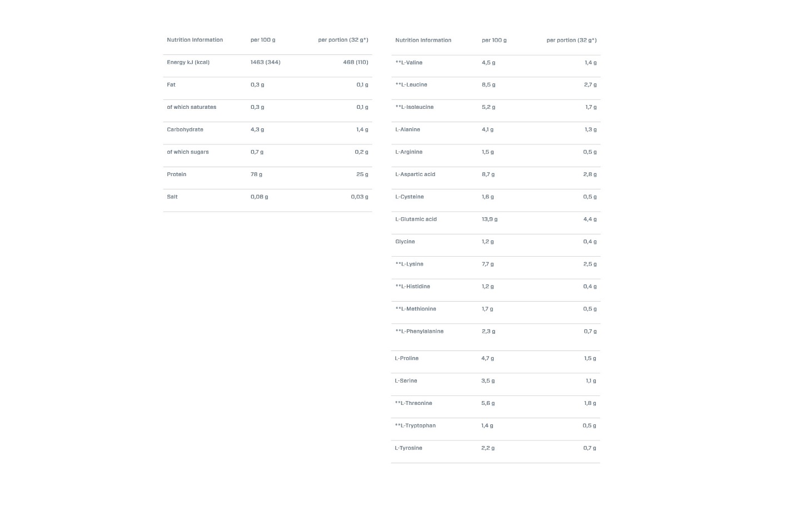Click the **L-Phenylalanine row label
The height and width of the screenshot is (511, 812).
pos(419,332)
